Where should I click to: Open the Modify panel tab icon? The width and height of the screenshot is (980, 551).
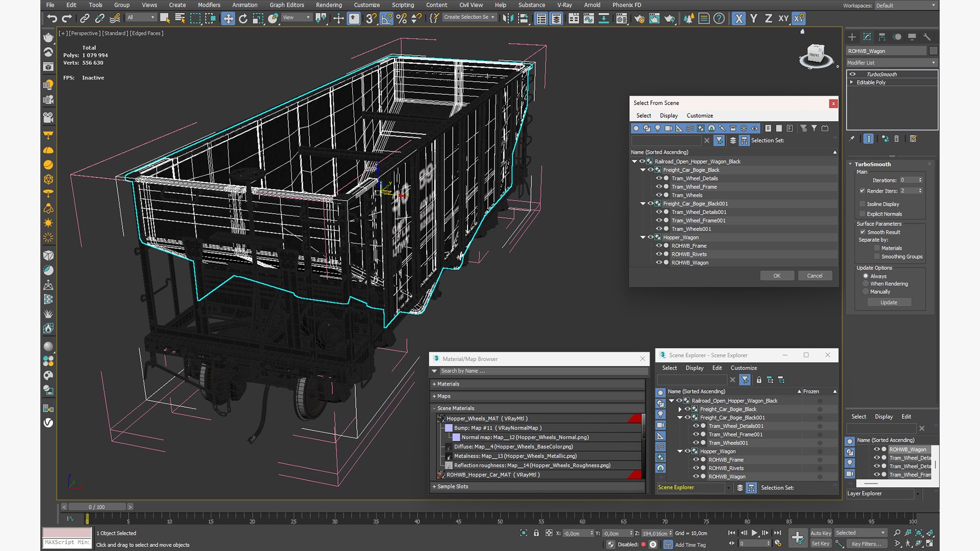tap(867, 37)
